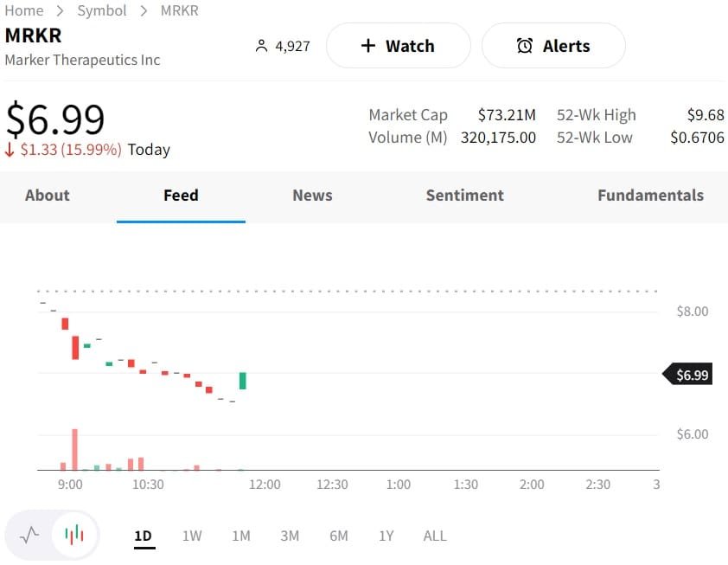Screen dimensions: 728x565
Task: Click the alarm clock Alerts icon
Action: 525,46
